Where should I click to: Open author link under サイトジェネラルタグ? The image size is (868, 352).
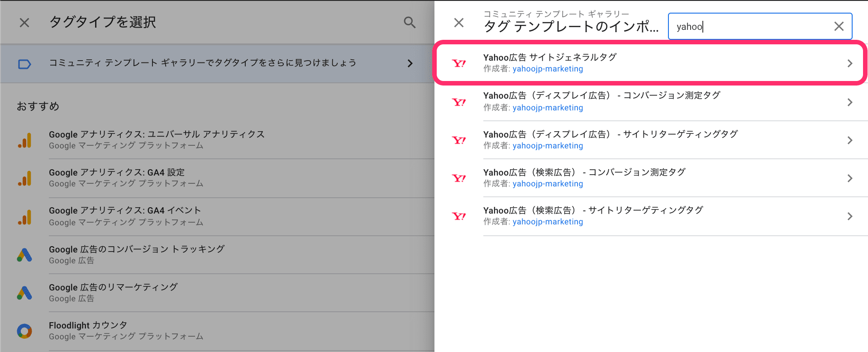(548, 69)
